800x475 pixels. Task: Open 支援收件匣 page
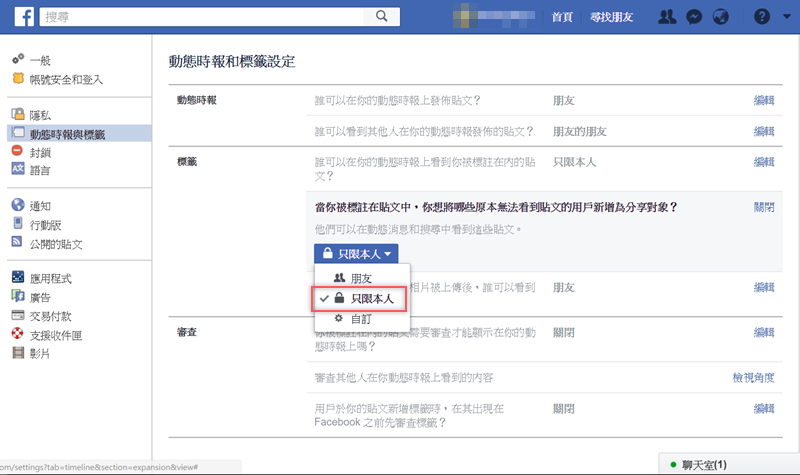[x=56, y=335]
